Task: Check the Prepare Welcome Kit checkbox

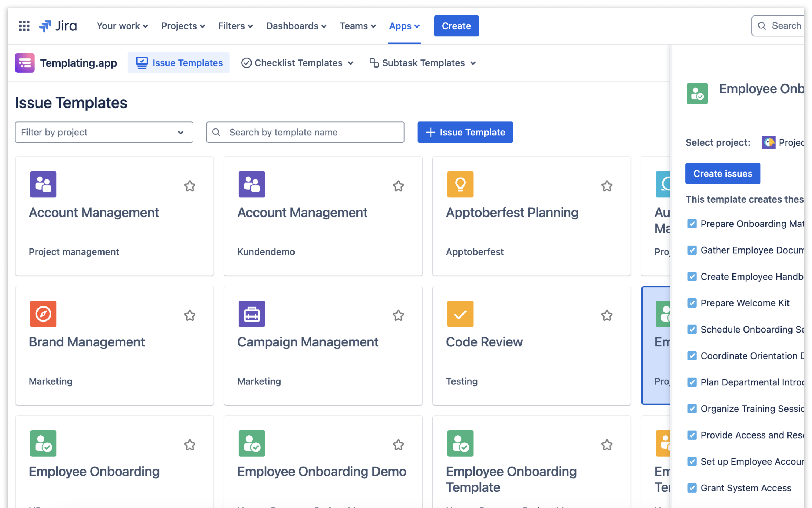Action: click(x=692, y=302)
